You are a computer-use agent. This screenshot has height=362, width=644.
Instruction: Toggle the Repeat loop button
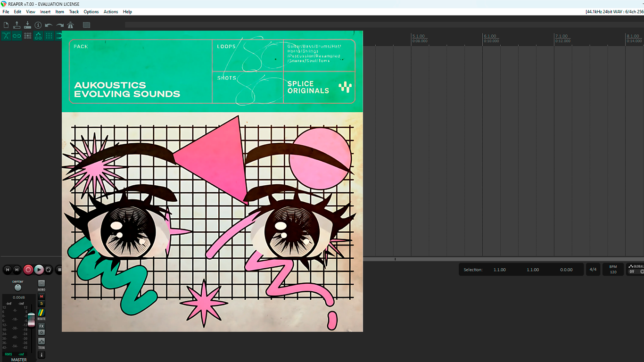coord(49,270)
